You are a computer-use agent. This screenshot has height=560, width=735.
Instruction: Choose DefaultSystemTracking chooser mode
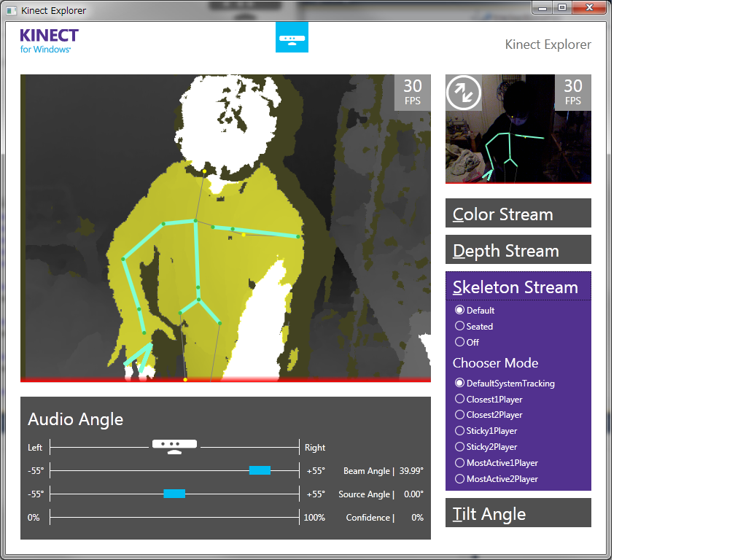point(505,384)
